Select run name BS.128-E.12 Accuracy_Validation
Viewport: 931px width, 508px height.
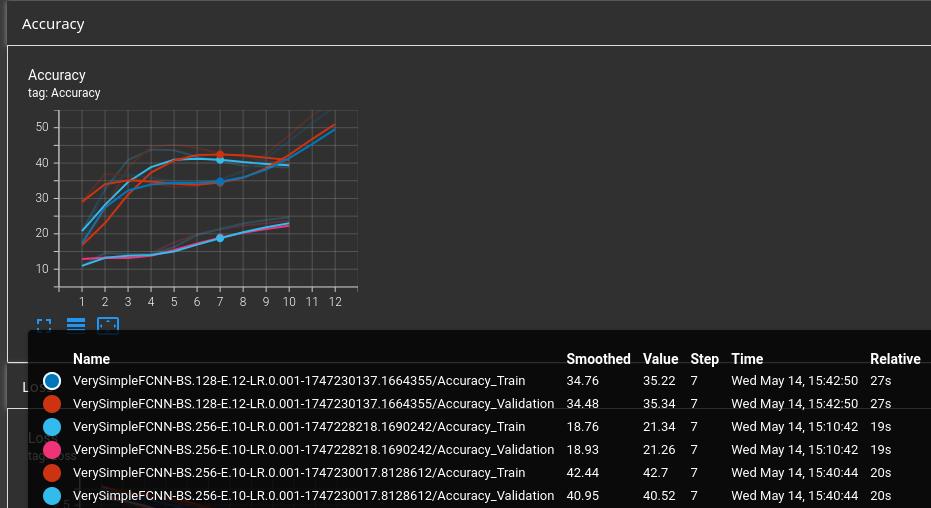314,404
